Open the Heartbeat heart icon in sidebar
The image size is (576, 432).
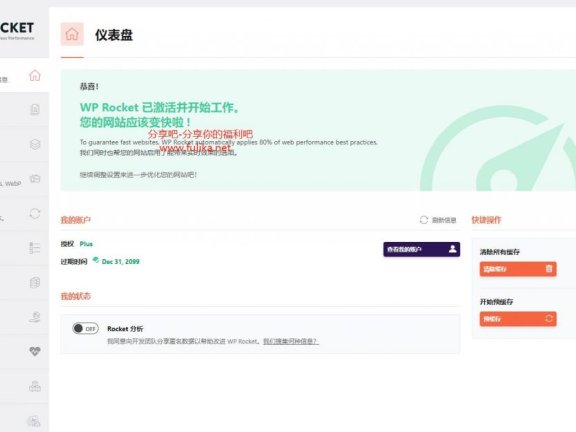click(x=35, y=352)
